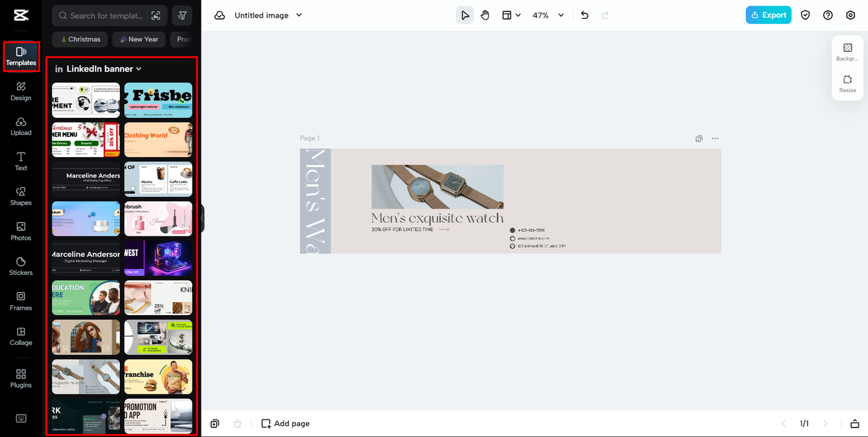Choose the Promotion App template

[158, 415]
